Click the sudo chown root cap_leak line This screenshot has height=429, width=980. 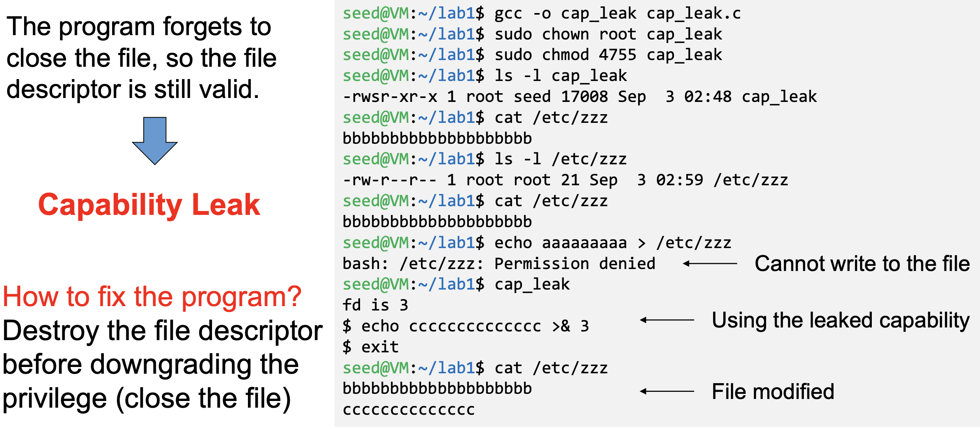point(532,35)
